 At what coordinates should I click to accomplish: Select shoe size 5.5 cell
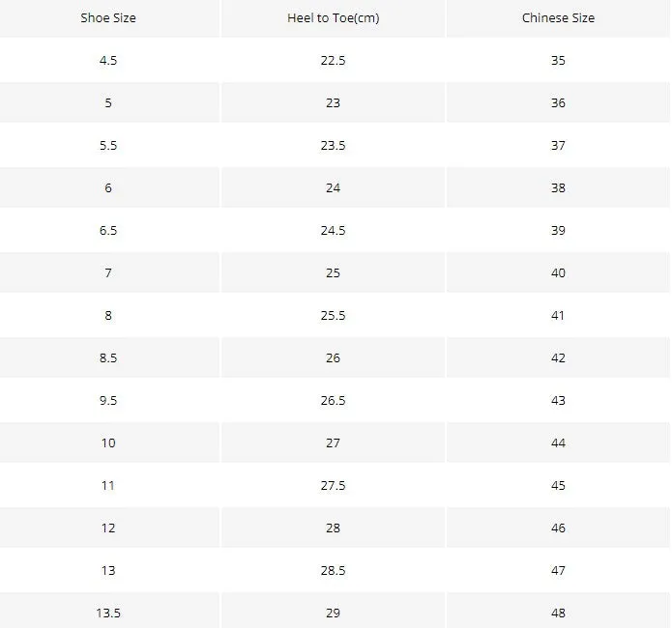coord(108,145)
